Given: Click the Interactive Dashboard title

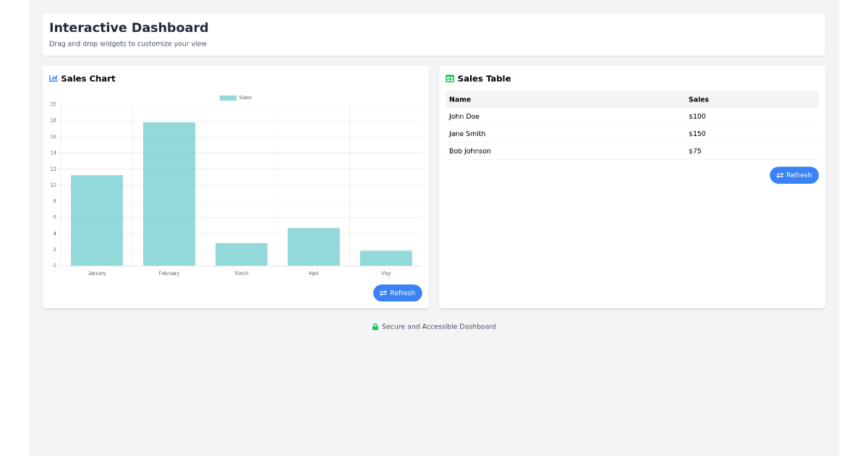Looking at the screenshot, I should [128, 28].
